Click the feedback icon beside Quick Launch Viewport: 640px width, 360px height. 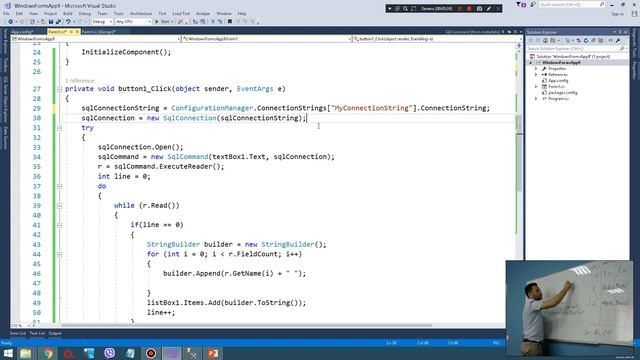[533, 4]
